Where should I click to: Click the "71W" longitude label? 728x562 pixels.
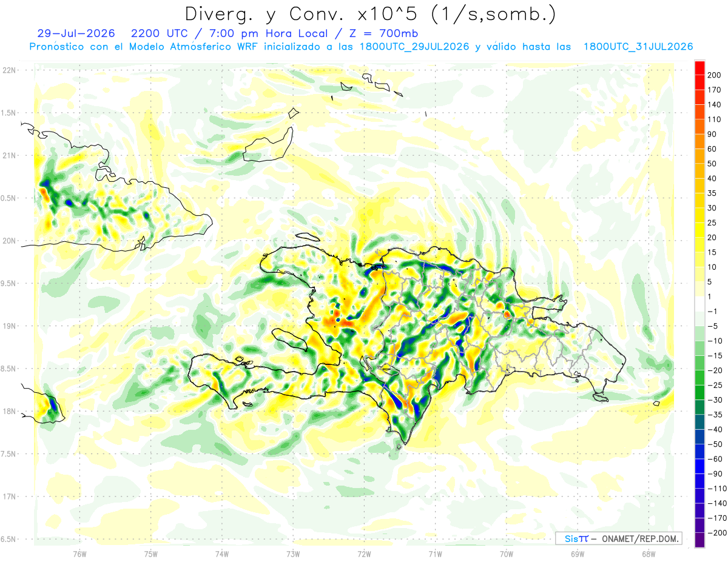tap(435, 554)
